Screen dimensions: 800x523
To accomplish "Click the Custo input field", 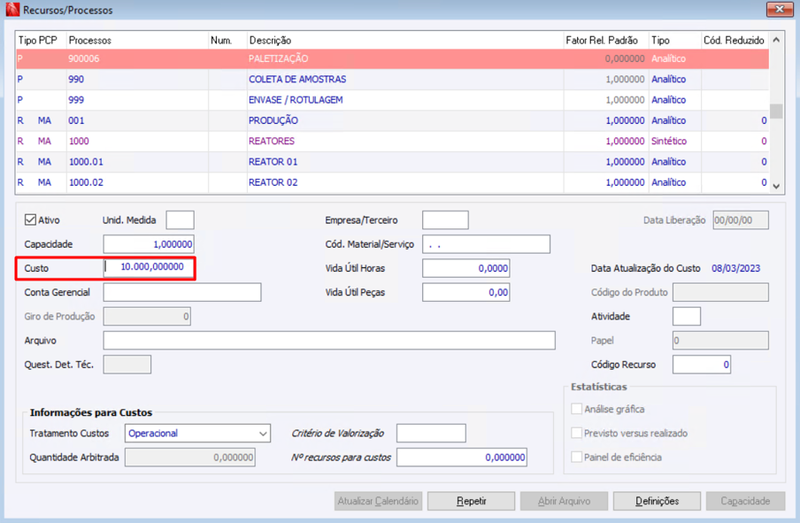I will pos(148,267).
